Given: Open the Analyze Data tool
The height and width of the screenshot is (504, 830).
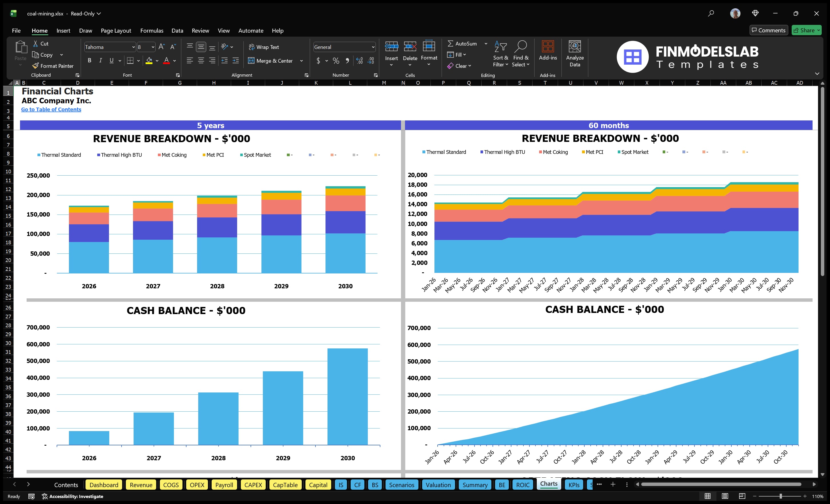Looking at the screenshot, I should click(x=575, y=54).
